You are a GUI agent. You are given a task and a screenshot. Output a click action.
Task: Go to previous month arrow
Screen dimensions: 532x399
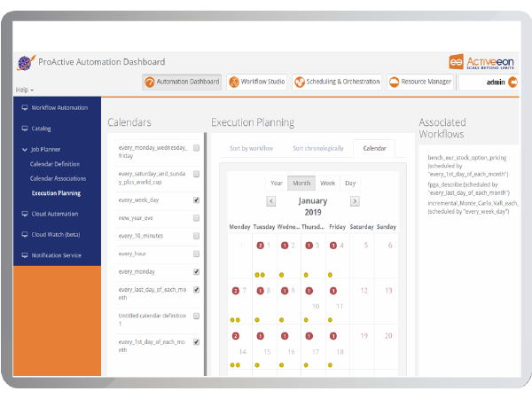point(270,201)
